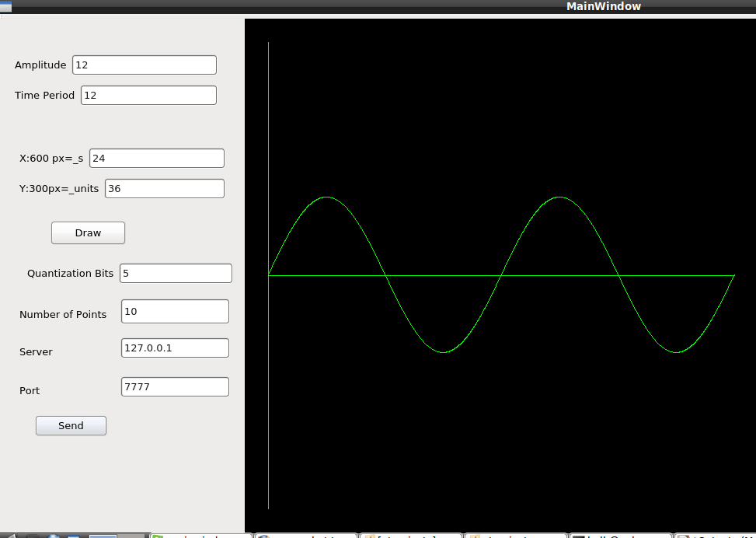Screen dimensions: 756x538
Task: Select the Amplitude input field
Action: (144, 65)
